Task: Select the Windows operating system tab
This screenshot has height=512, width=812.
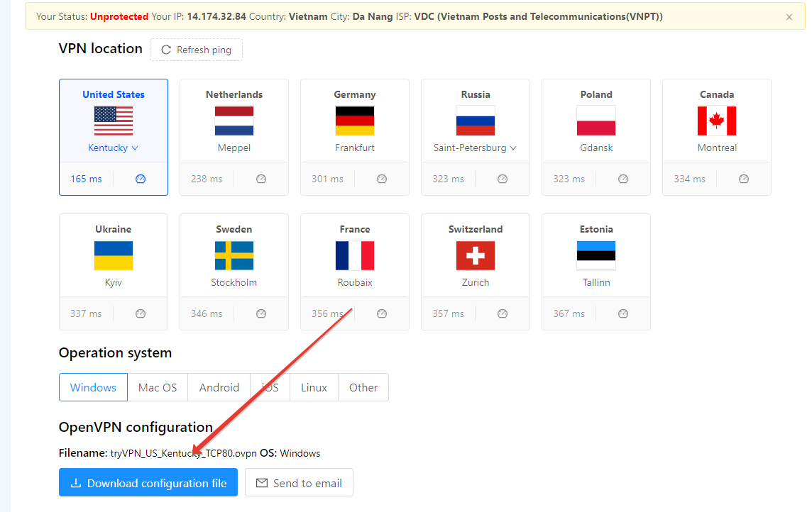Action: [93, 387]
